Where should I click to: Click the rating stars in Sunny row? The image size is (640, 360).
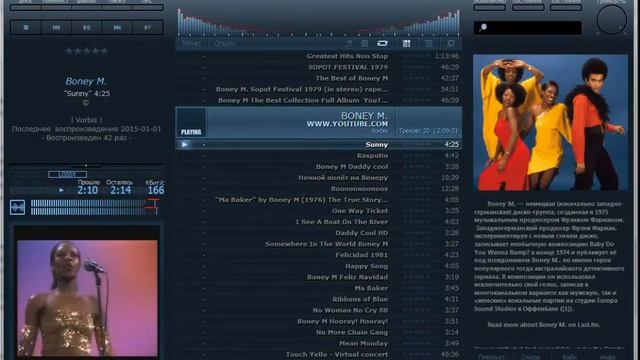click(416, 144)
